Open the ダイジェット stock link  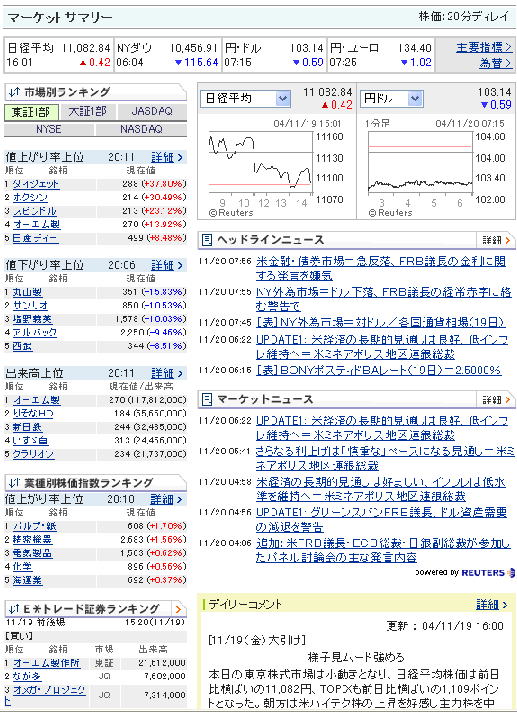tap(35, 184)
